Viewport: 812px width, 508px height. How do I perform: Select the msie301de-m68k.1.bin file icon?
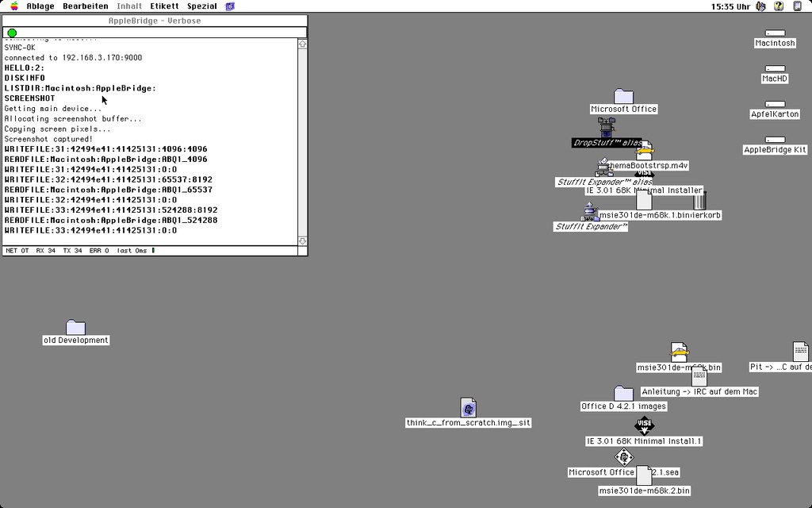click(x=644, y=200)
